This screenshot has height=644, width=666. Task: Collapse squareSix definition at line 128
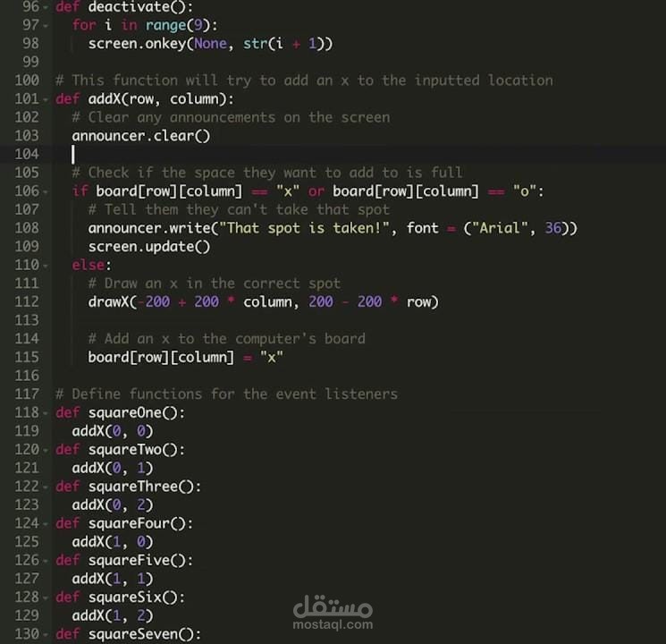click(x=46, y=597)
